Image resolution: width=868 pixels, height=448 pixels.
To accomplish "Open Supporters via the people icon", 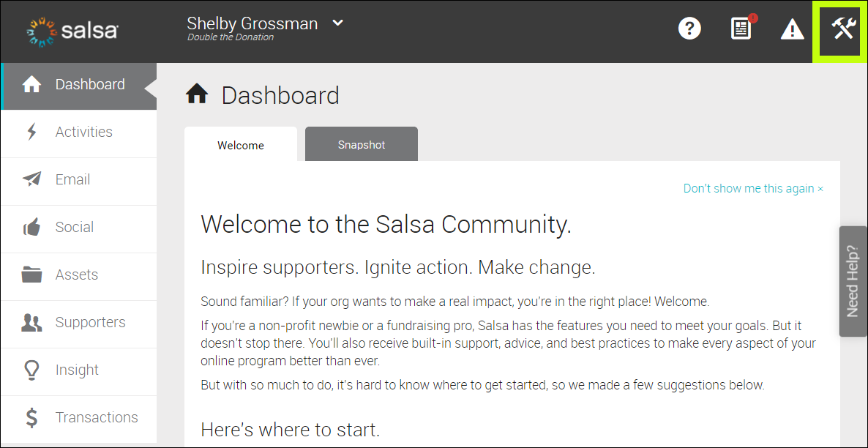I will point(31,322).
